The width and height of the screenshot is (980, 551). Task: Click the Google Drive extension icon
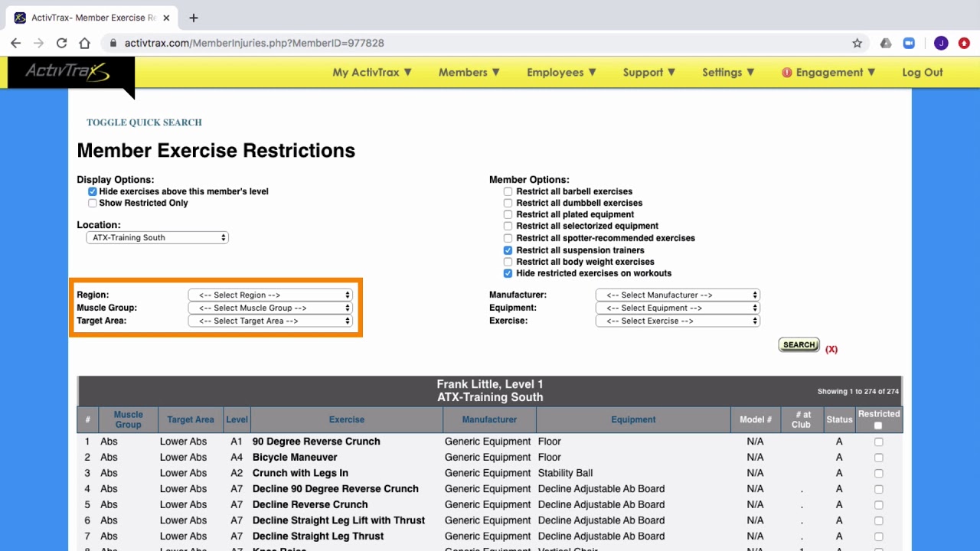pyautogui.click(x=886, y=44)
